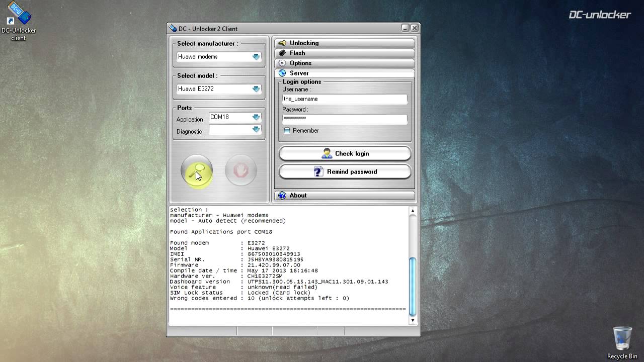The height and width of the screenshot is (362, 644).
Task: Click the chip icon beside Flash
Action: pos(282,53)
